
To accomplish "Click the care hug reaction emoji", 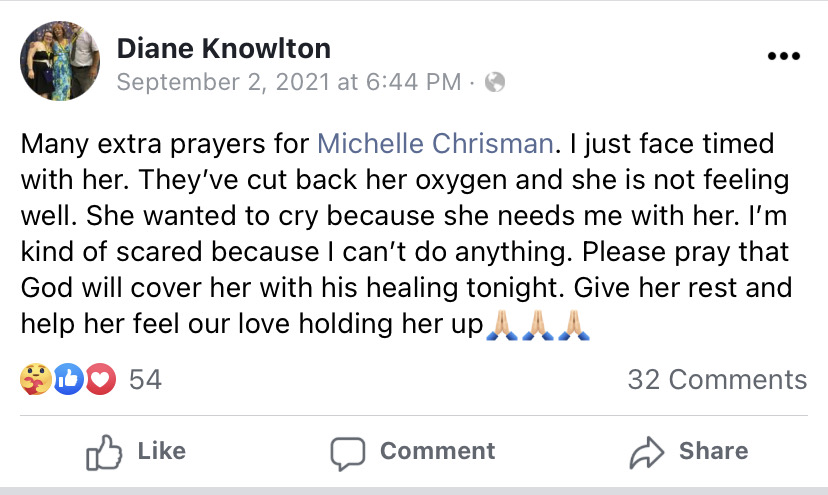I will coord(34,379).
